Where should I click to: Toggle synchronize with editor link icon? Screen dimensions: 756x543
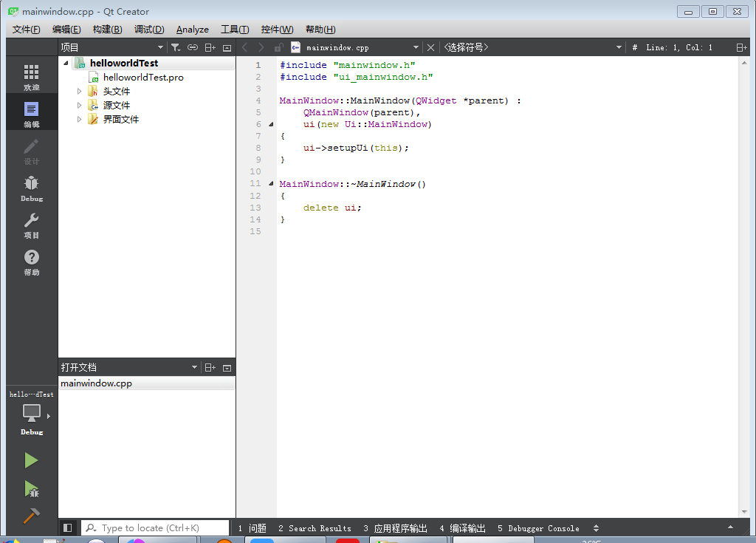point(193,47)
